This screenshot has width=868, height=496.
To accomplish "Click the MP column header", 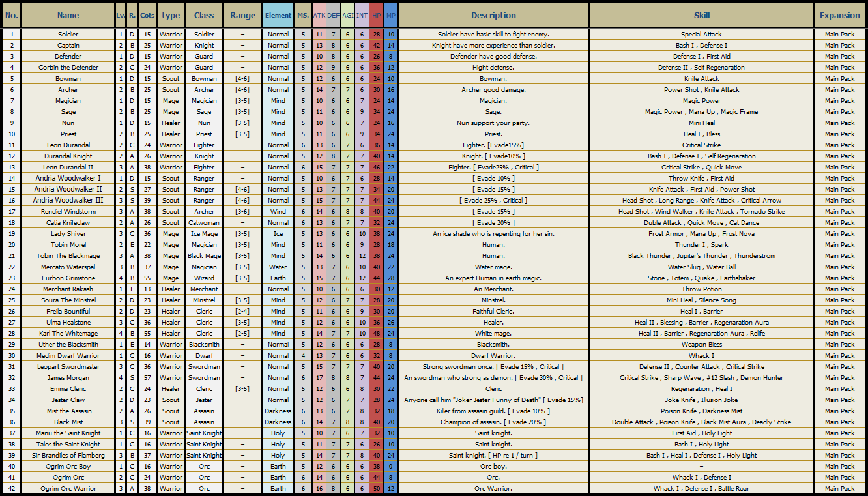I will [390, 16].
